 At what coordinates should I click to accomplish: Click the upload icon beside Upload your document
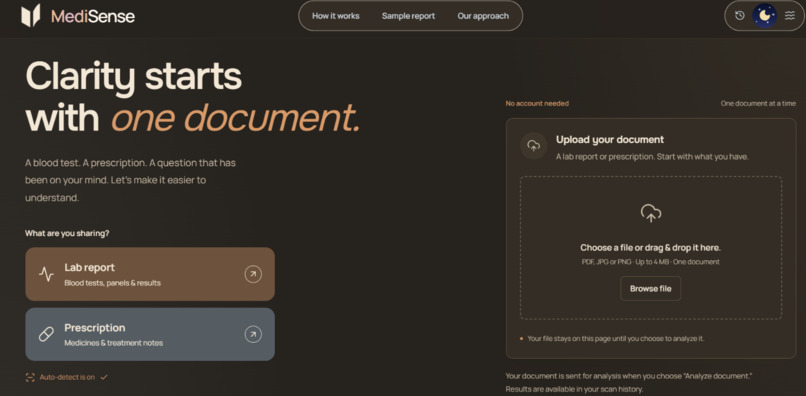pos(534,146)
